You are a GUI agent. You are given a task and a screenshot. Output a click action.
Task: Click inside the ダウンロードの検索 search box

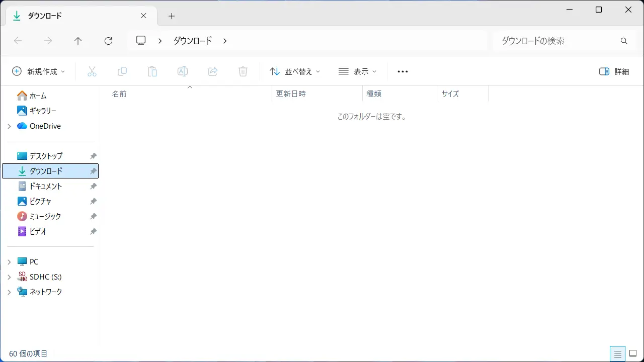tap(548, 41)
